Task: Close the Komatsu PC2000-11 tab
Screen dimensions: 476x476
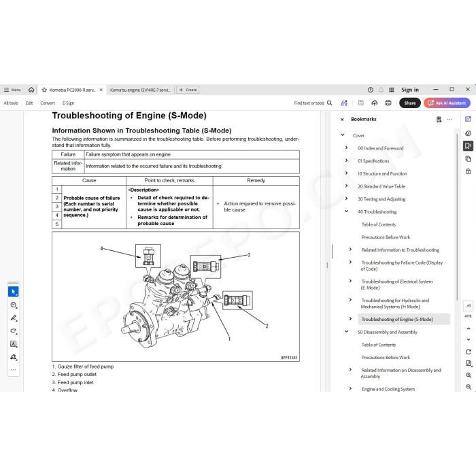Action: coord(101,90)
